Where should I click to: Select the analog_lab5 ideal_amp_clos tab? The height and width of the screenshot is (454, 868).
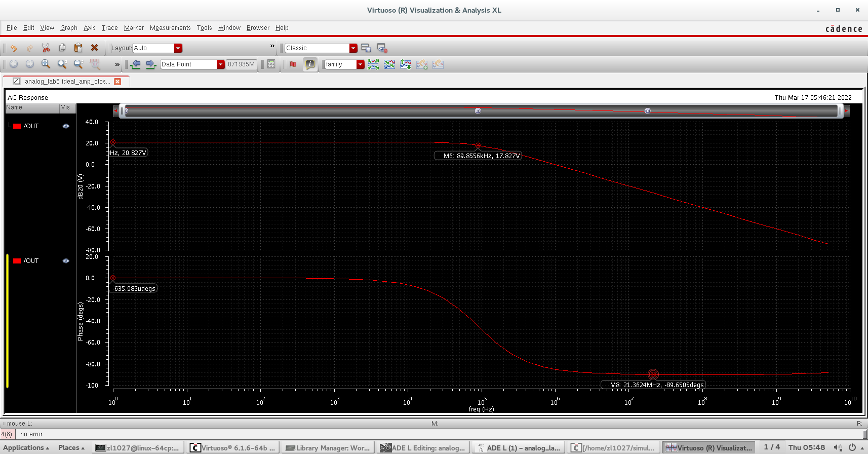(66, 82)
